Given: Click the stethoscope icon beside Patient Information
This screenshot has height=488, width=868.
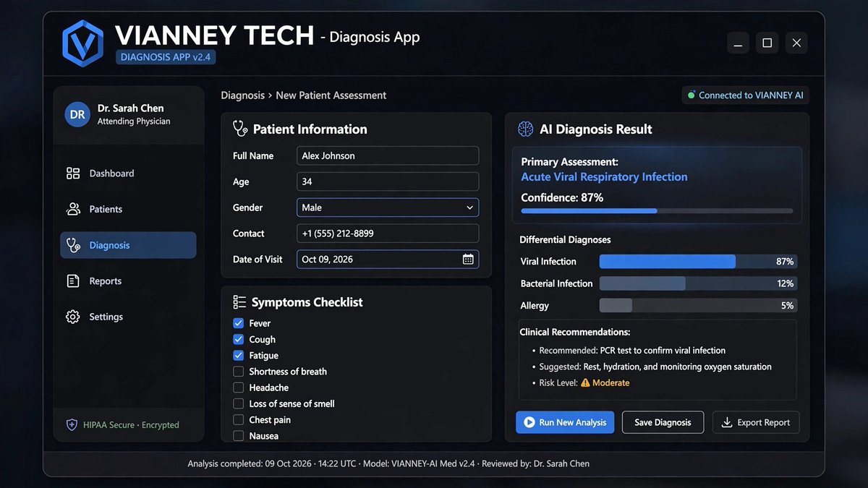Looking at the screenshot, I should pyautogui.click(x=240, y=129).
